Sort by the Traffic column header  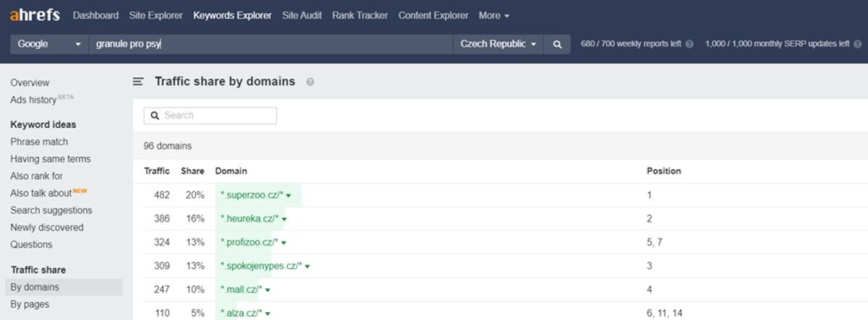click(157, 171)
